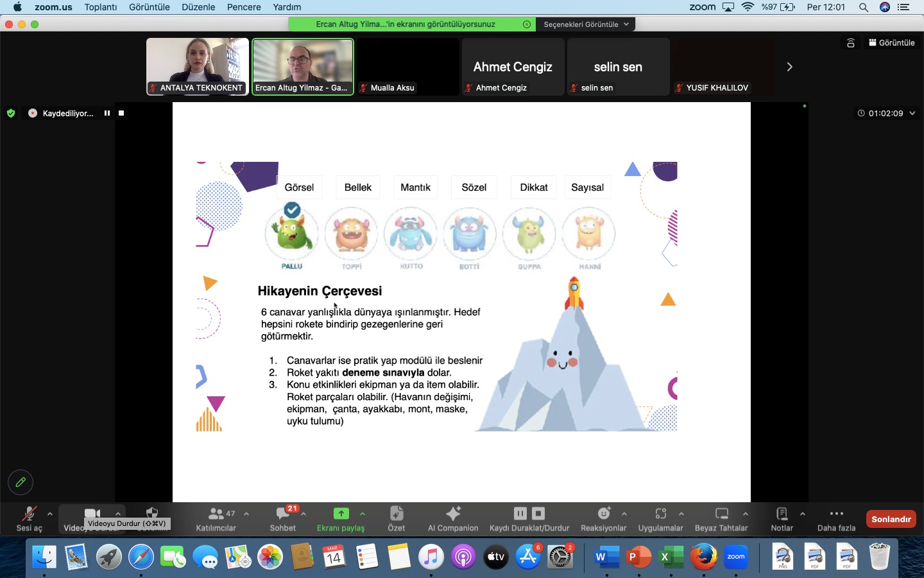
Task: Click the Görüntüle view button
Action: click(892, 42)
